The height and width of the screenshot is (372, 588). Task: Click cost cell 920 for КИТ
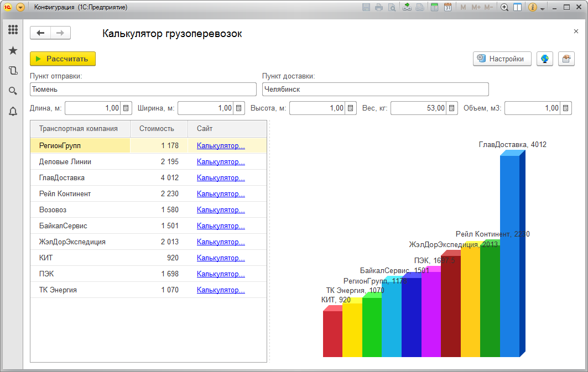coord(159,258)
